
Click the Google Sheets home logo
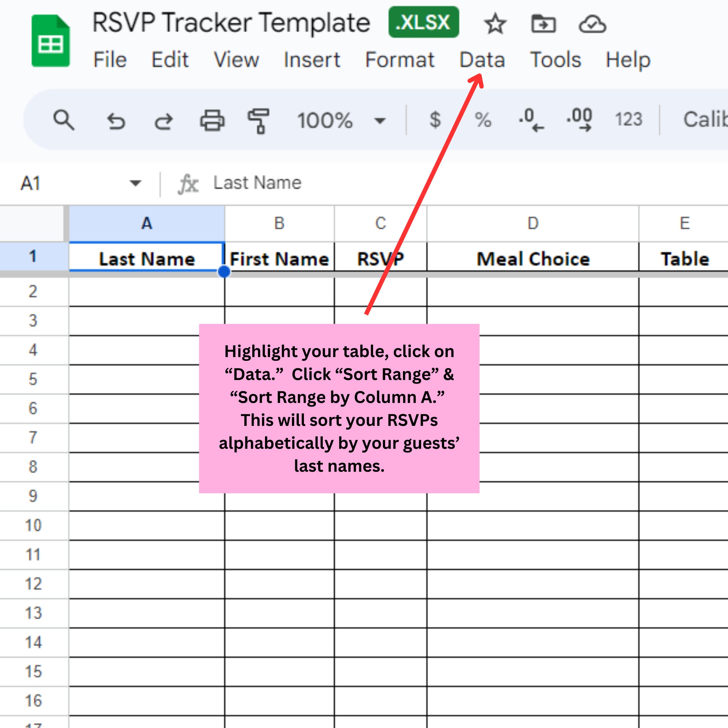(50, 41)
